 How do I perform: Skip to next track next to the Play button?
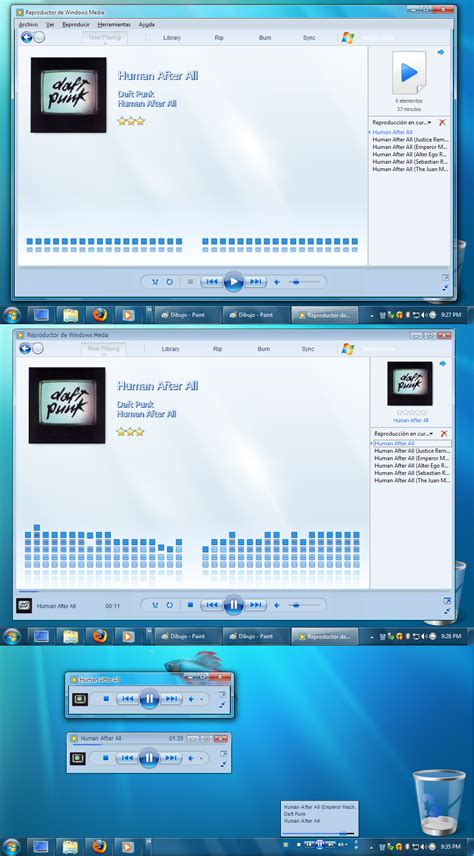click(x=255, y=282)
